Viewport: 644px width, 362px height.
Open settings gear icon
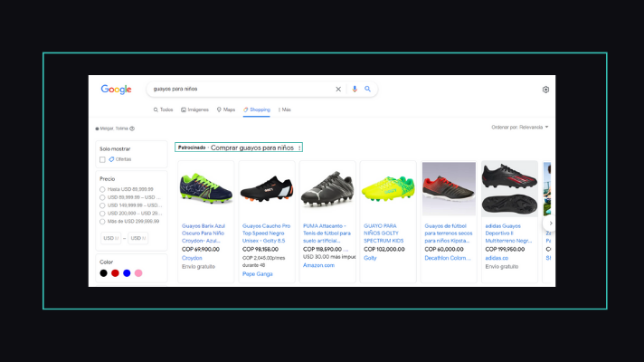pos(545,90)
